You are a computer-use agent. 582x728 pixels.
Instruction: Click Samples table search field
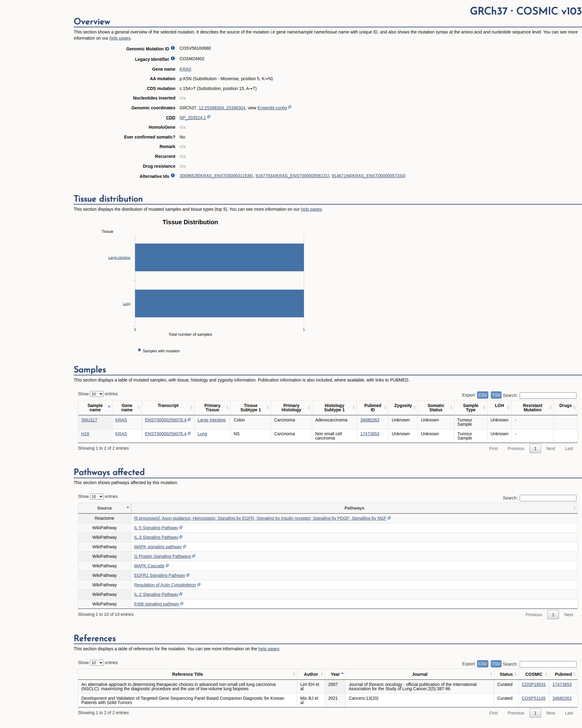click(x=548, y=395)
